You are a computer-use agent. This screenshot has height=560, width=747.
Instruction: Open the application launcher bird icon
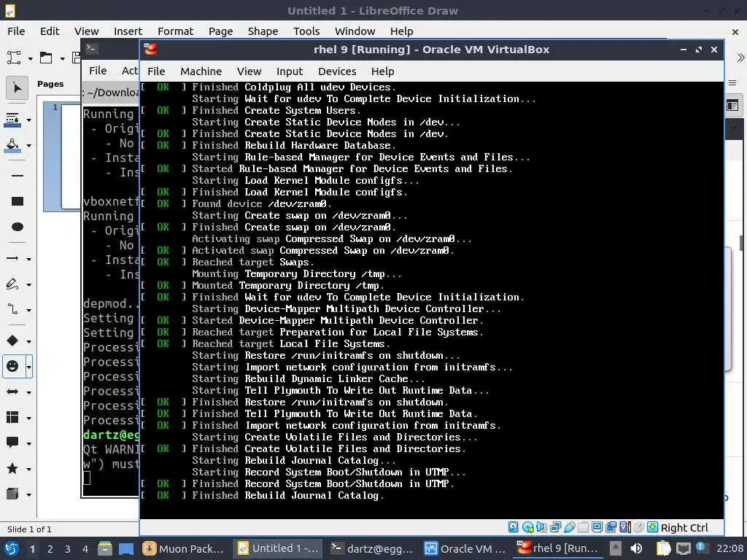pos(12,549)
